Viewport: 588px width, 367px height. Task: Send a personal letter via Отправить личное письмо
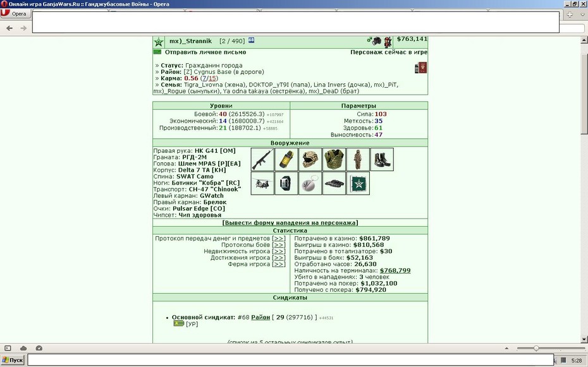click(x=205, y=52)
